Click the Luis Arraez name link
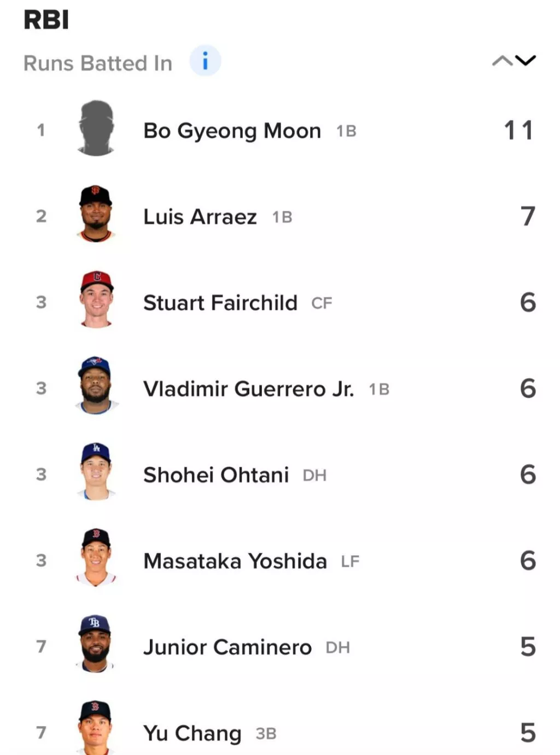The image size is (560, 755). click(200, 217)
